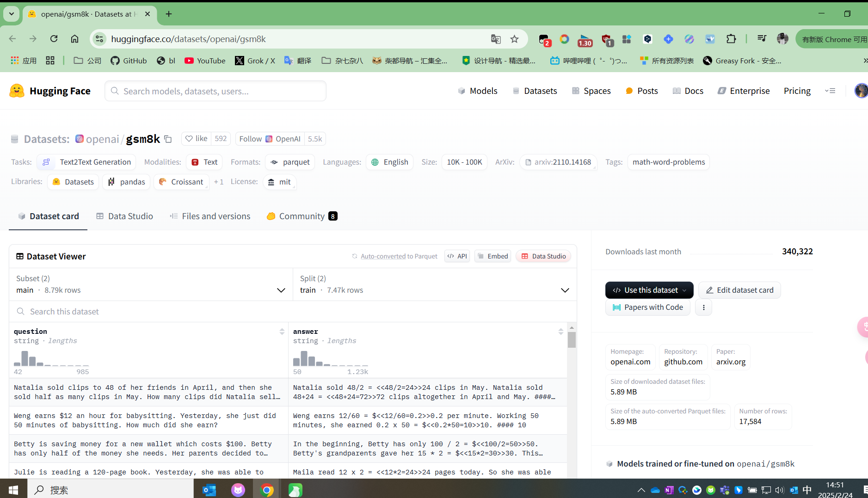Open the arxiv.org paper link
The height and width of the screenshot is (498, 868).
tap(731, 362)
